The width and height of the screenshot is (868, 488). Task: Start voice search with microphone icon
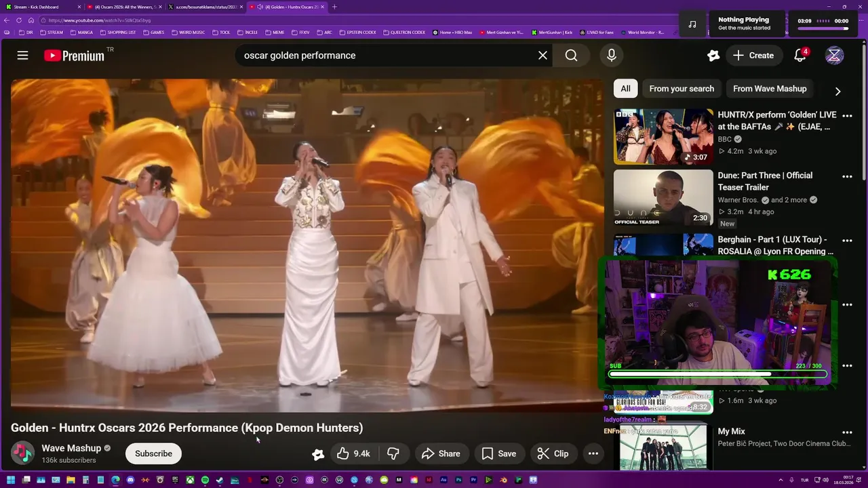pyautogui.click(x=612, y=56)
